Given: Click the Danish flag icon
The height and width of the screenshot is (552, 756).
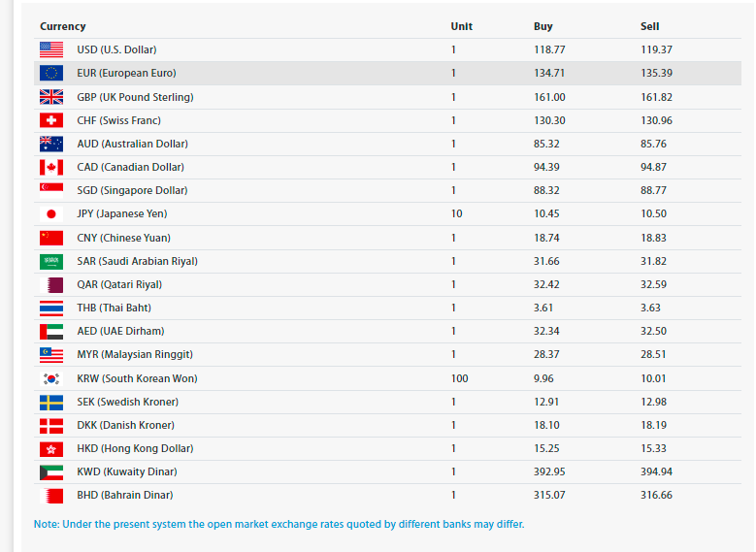Looking at the screenshot, I should tap(51, 425).
